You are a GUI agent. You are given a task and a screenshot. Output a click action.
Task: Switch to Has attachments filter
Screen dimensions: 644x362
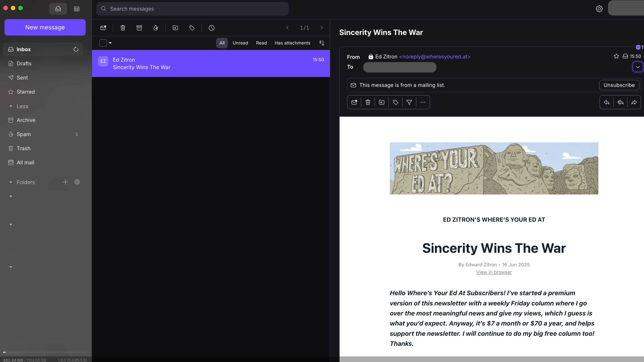[292, 43]
